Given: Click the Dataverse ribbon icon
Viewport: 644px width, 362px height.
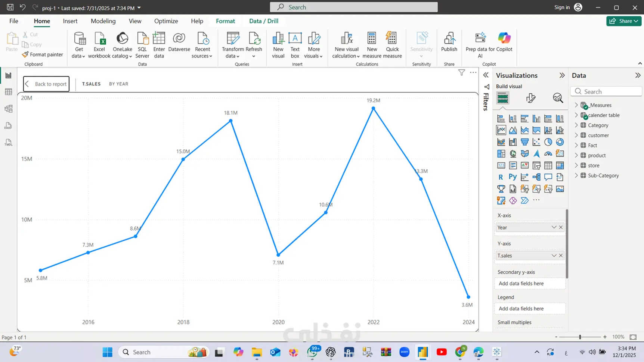Looking at the screenshot, I should 179,42.
